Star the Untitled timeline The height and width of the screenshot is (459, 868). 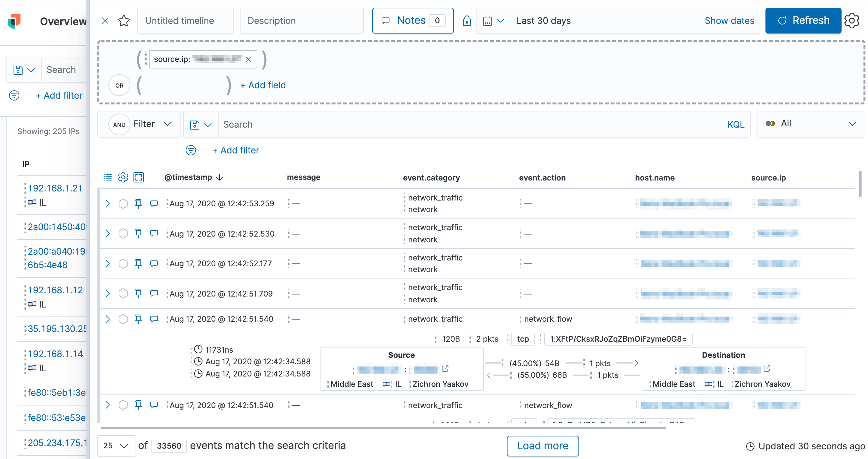124,21
